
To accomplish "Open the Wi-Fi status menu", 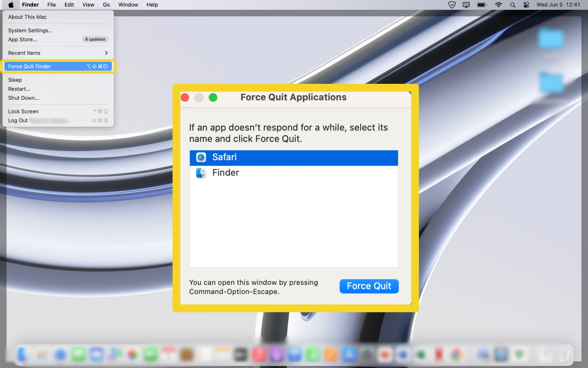I will [499, 5].
